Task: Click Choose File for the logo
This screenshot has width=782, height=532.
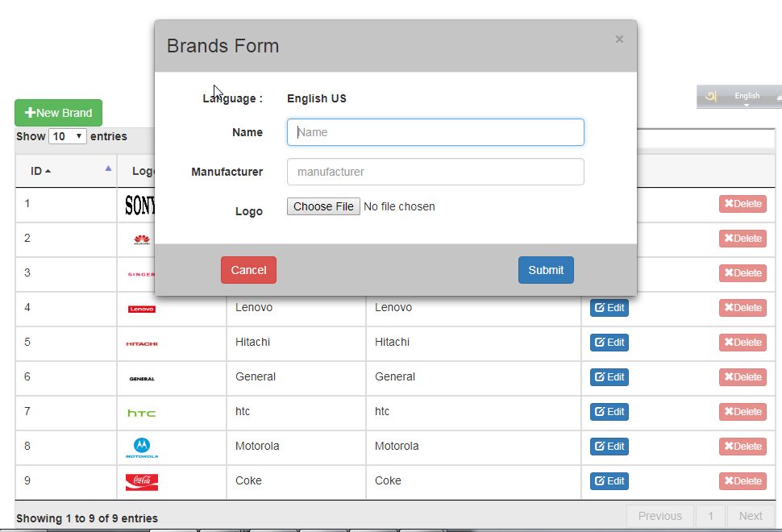Action: pyautogui.click(x=323, y=206)
